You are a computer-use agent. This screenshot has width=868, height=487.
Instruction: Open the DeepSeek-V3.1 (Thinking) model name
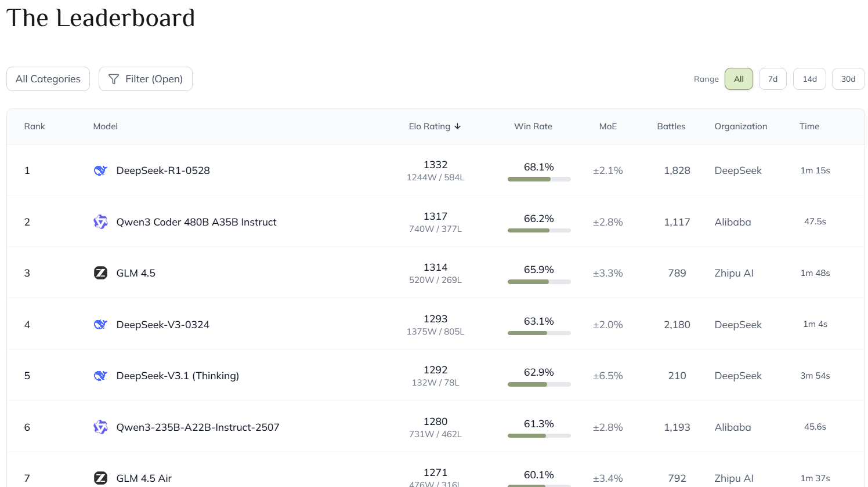[178, 376]
